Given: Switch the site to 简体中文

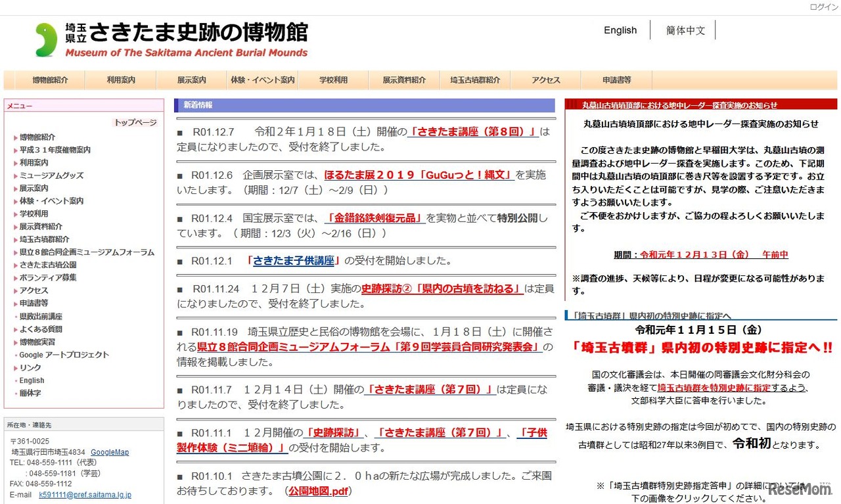Looking at the screenshot, I should [x=685, y=30].
